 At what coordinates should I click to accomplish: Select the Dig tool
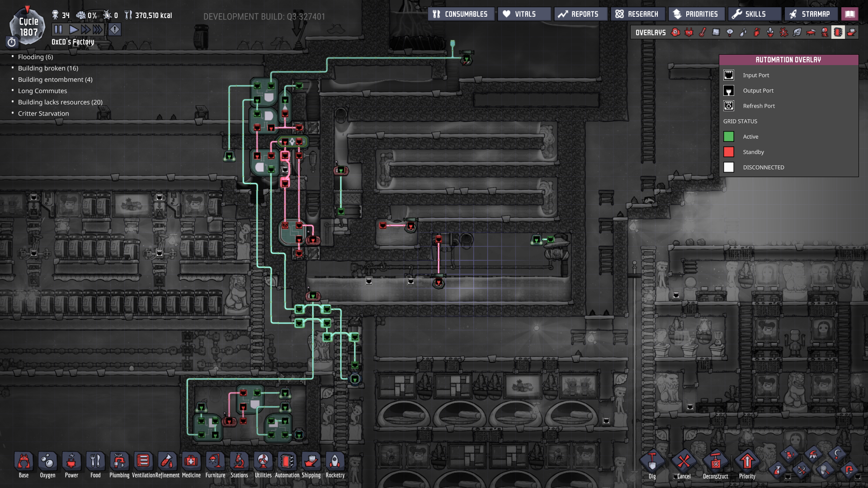coord(652,462)
